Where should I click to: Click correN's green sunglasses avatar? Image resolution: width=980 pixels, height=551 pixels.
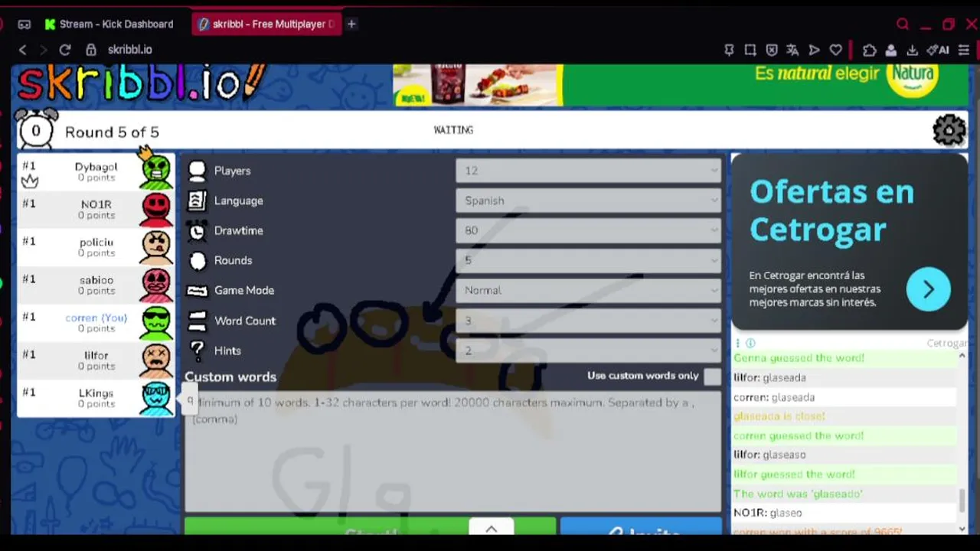point(156,322)
